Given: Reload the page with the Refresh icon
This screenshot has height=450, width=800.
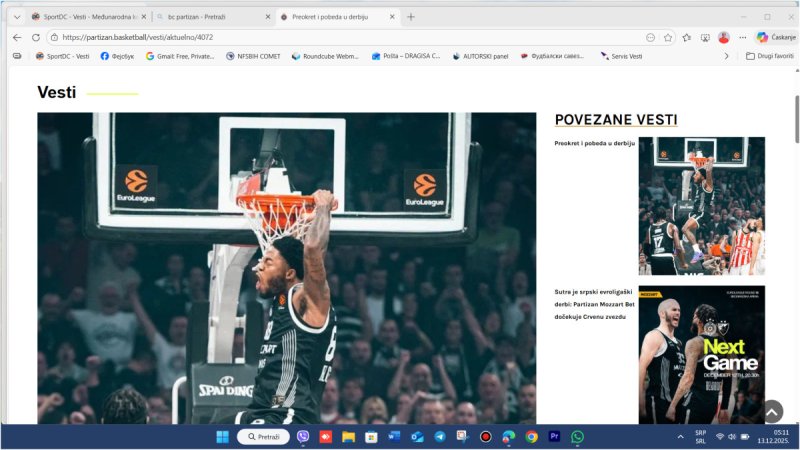Looking at the screenshot, I should click(x=36, y=37).
